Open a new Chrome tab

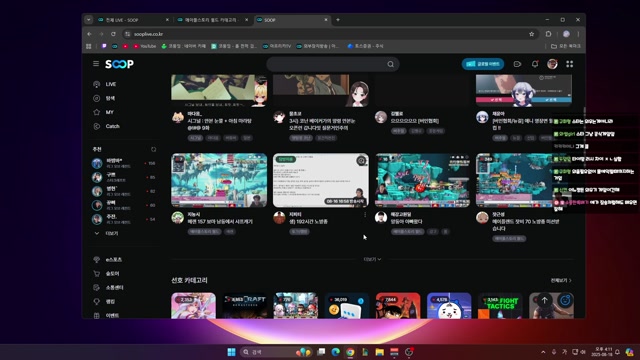(x=338, y=20)
